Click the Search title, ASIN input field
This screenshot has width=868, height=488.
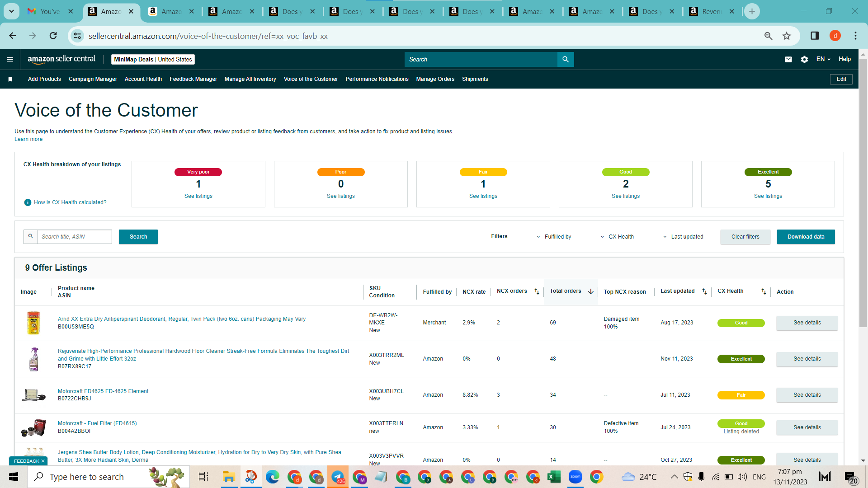[x=75, y=237]
